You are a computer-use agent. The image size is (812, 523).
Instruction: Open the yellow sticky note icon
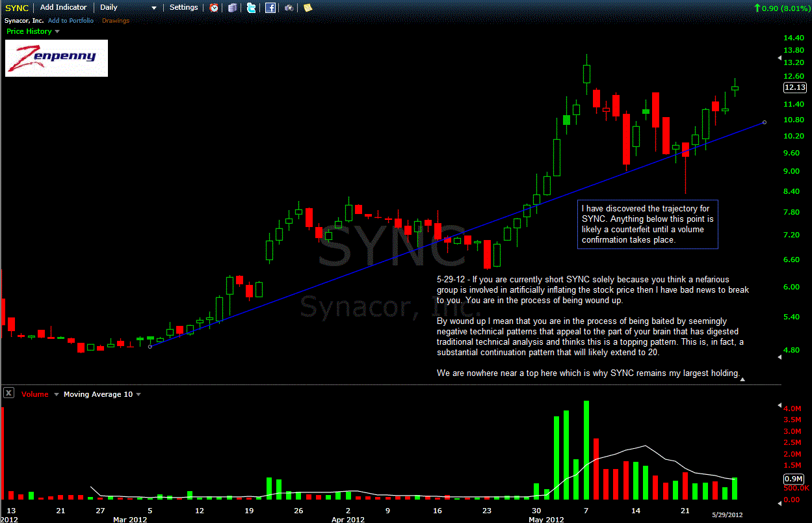pyautogui.click(x=308, y=8)
